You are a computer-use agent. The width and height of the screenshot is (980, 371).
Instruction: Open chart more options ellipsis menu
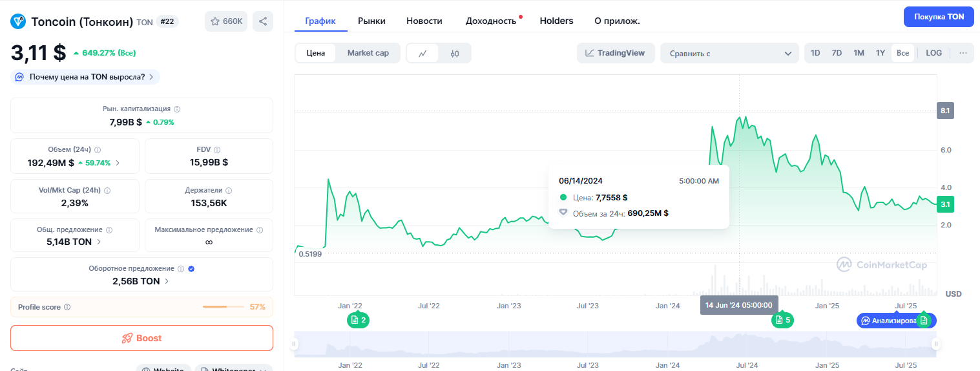click(963, 53)
